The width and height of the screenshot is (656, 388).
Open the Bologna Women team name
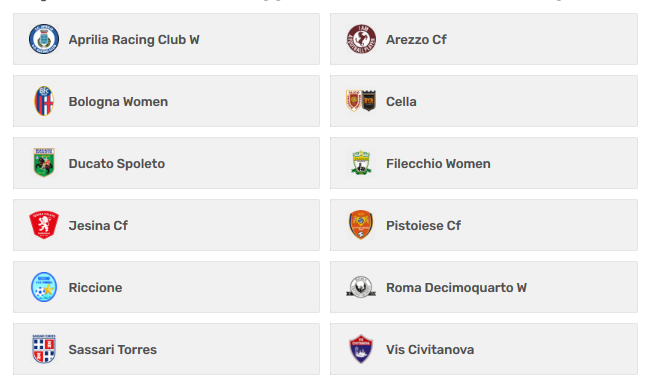pyautogui.click(x=118, y=101)
